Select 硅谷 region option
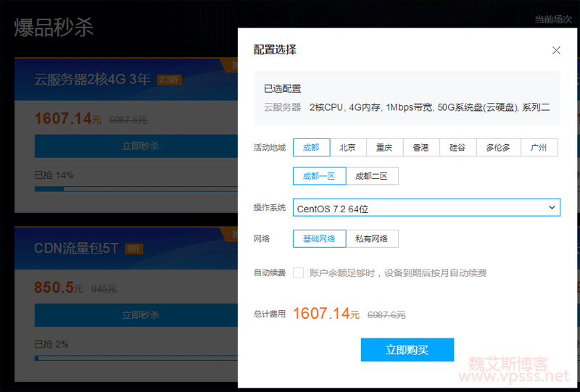The height and width of the screenshot is (392, 580). pyautogui.click(x=457, y=148)
